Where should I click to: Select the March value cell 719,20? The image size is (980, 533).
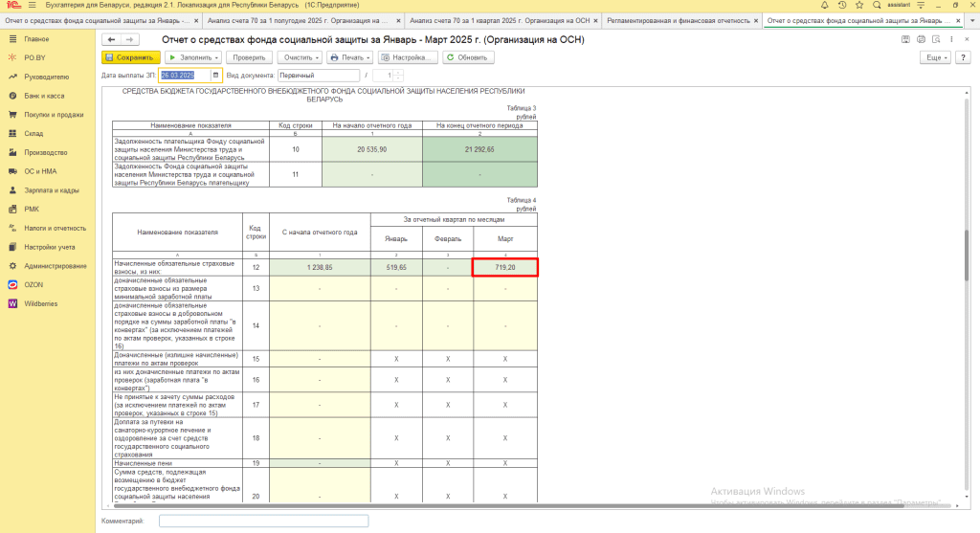(505, 268)
